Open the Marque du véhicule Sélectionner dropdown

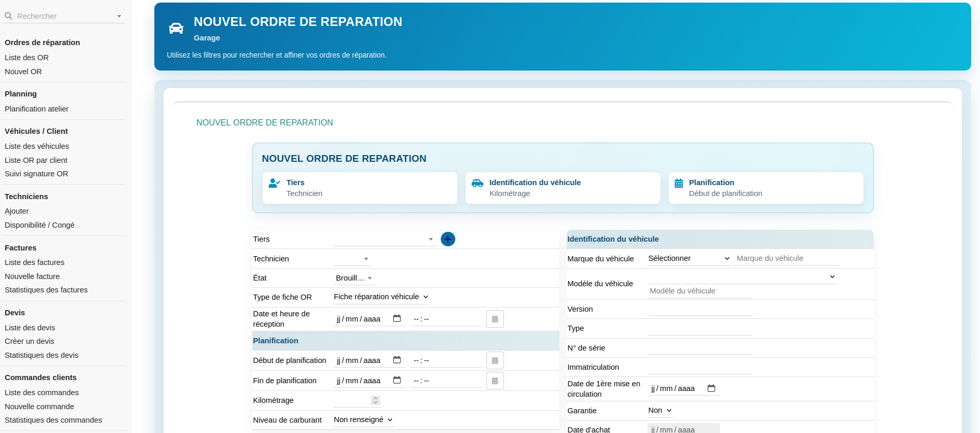tap(688, 258)
